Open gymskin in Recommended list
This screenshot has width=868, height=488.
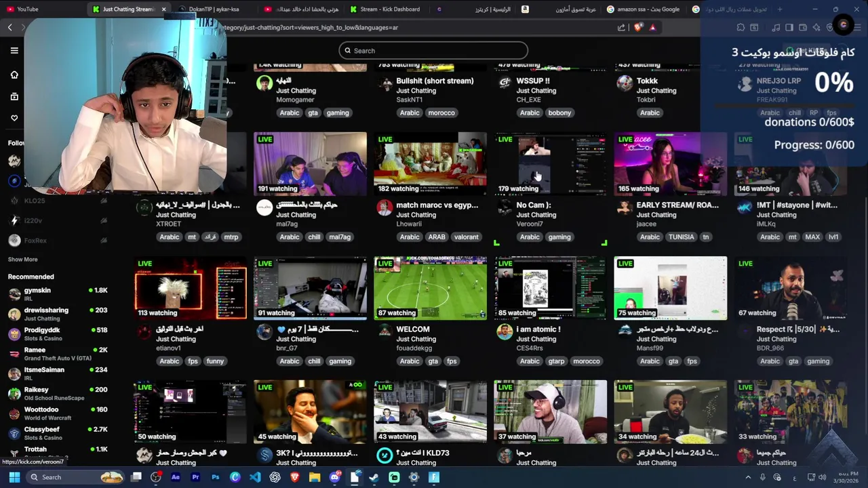pyautogui.click(x=58, y=293)
